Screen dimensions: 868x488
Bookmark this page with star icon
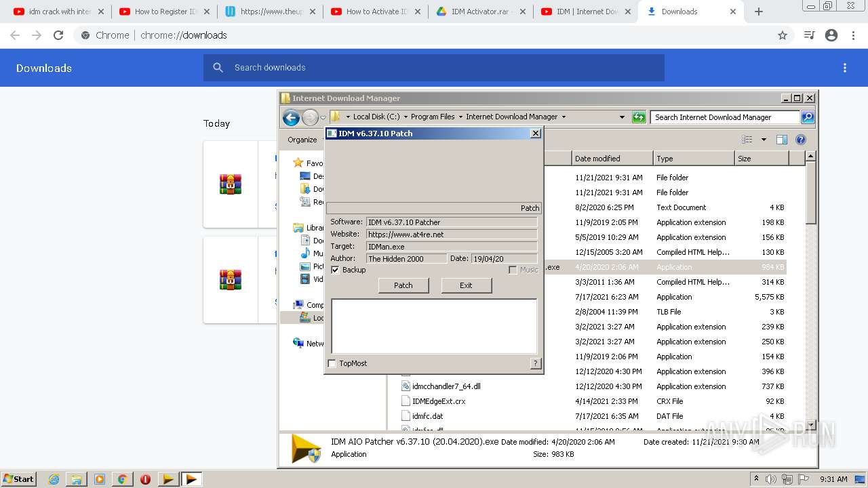[x=783, y=35]
